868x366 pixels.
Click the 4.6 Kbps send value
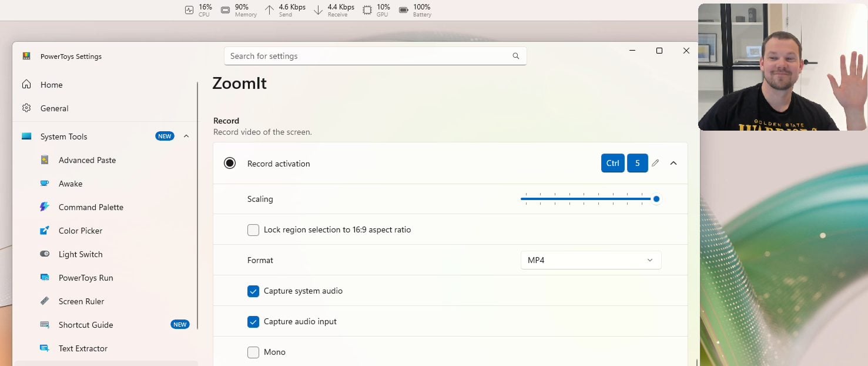pyautogui.click(x=292, y=7)
